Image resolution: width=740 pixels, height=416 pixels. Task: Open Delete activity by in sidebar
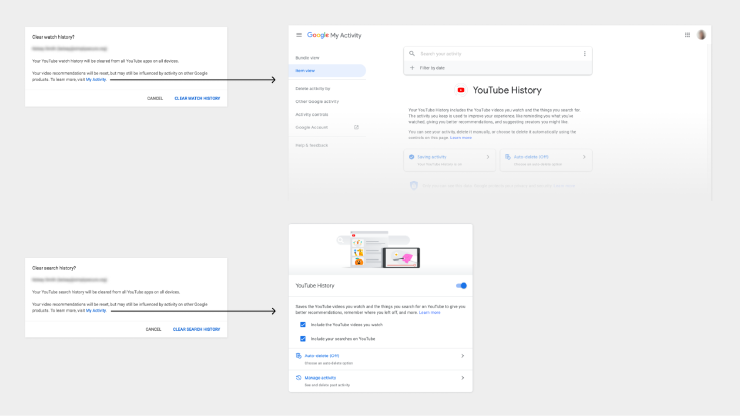point(313,89)
